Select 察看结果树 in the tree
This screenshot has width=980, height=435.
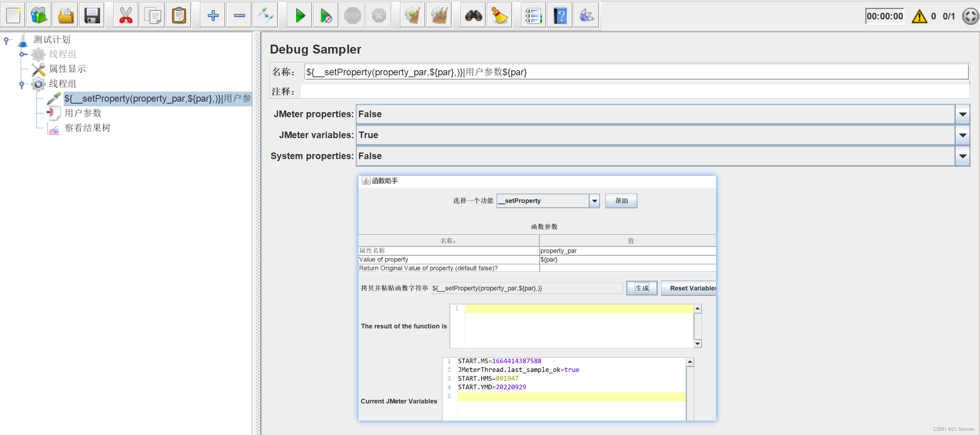pyautogui.click(x=87, y=128)
